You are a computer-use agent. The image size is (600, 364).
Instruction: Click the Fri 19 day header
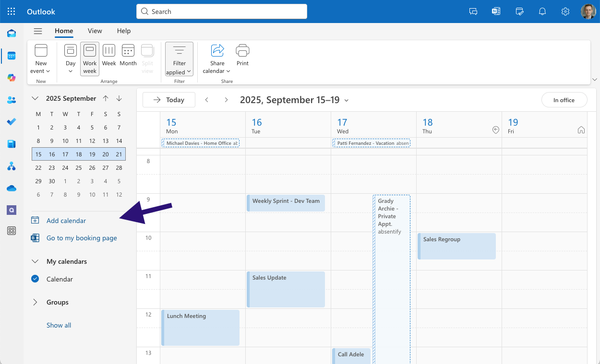[544, 126]
